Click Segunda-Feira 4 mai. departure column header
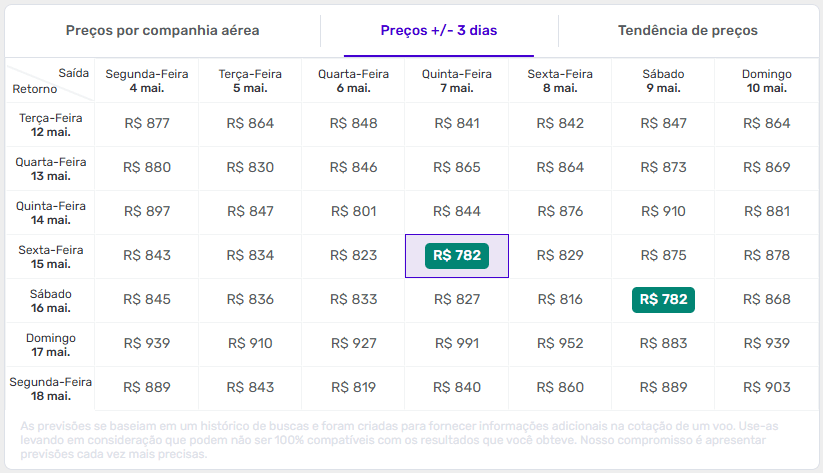The image size is (823, 473). (147, 80)
